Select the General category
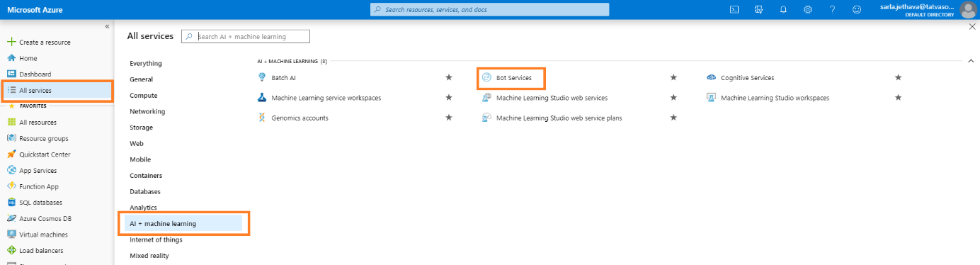Screen dimensions: 980x265 click(141, 79)
